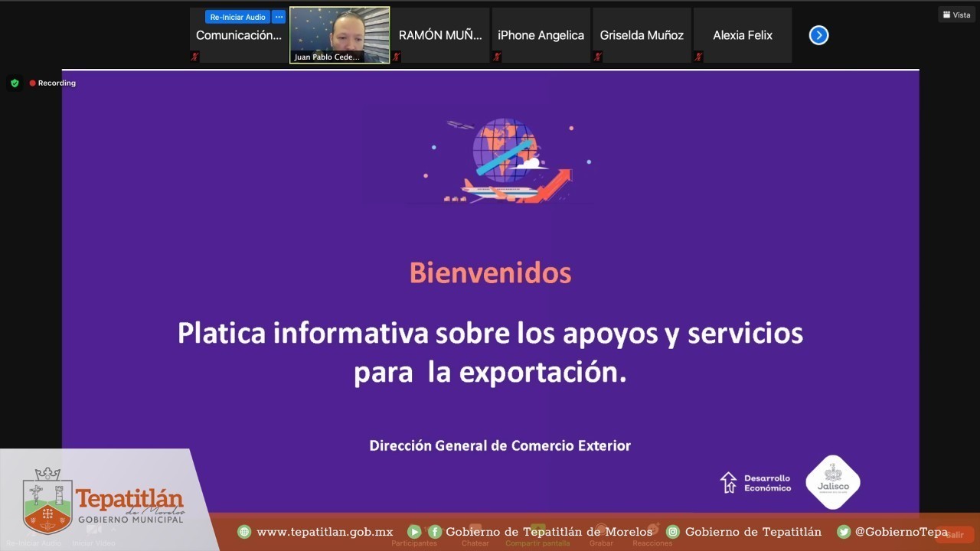
Task: Click the Desarrollo Económico logo on the slide
Action: tap(756, 483)
